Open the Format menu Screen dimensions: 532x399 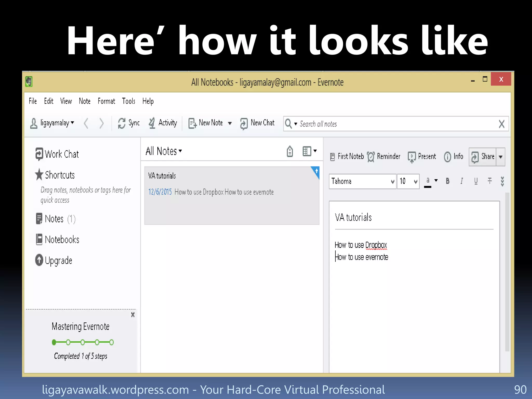point(106,101)
